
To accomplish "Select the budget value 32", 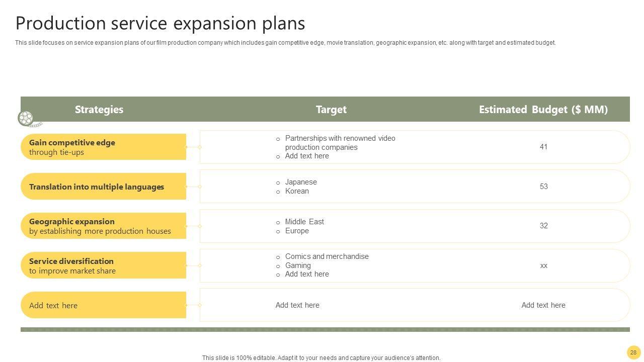I will pyautogui.click(x=543, y=226).
